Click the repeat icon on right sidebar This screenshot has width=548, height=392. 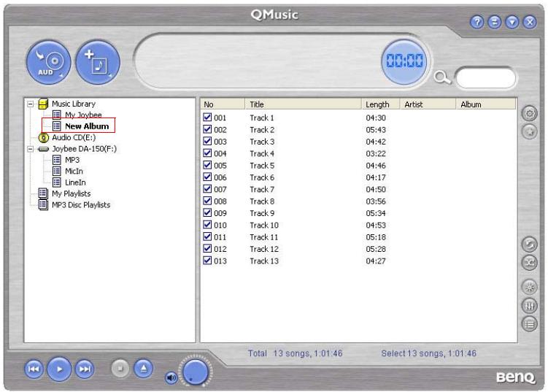click(530, 244)
